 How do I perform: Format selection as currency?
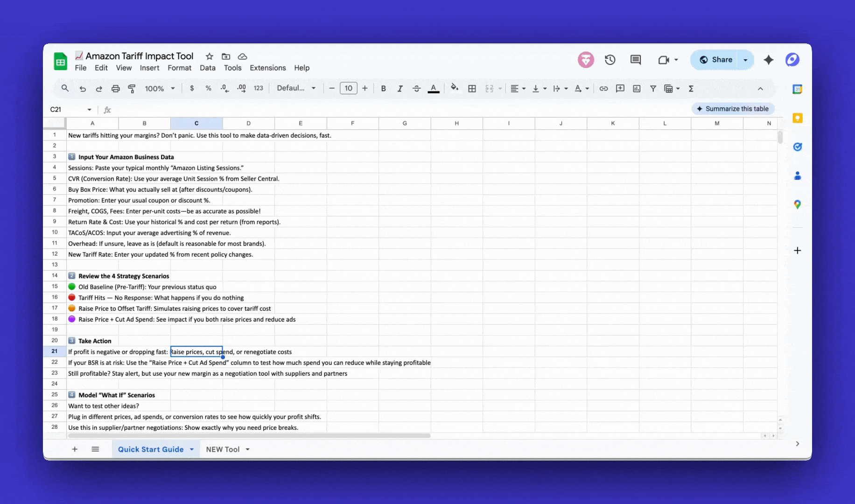[x=192, y=88]
